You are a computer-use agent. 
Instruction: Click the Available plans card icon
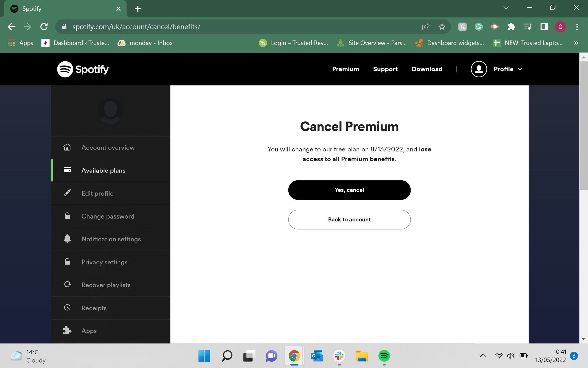click(x=67, y=170)
